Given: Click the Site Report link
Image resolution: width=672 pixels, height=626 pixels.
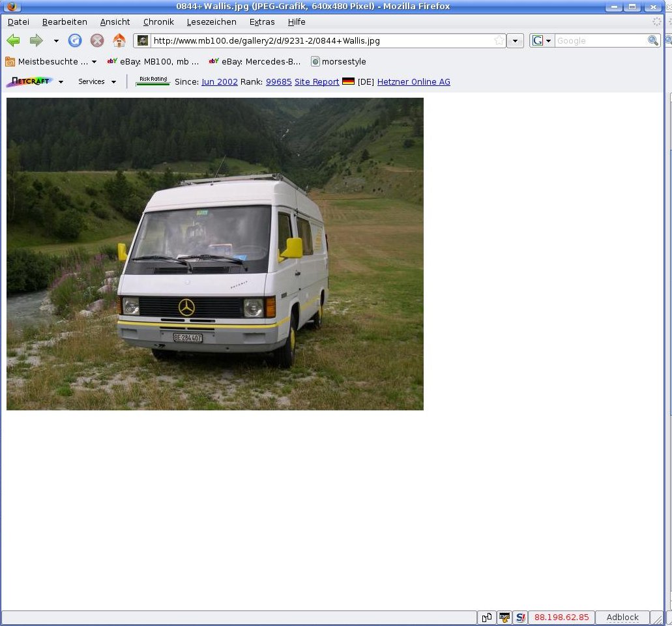Looking at the screenshot, I should point(317,81).
